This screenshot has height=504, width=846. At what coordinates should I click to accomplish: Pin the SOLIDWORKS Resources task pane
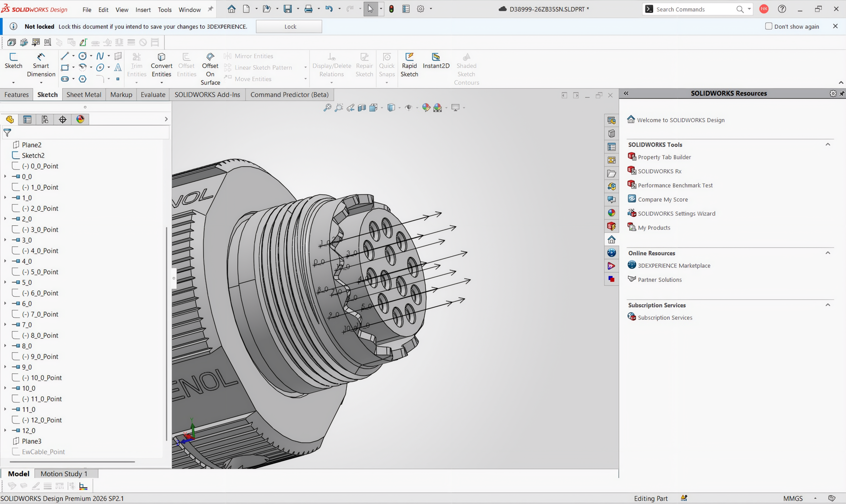842,93
